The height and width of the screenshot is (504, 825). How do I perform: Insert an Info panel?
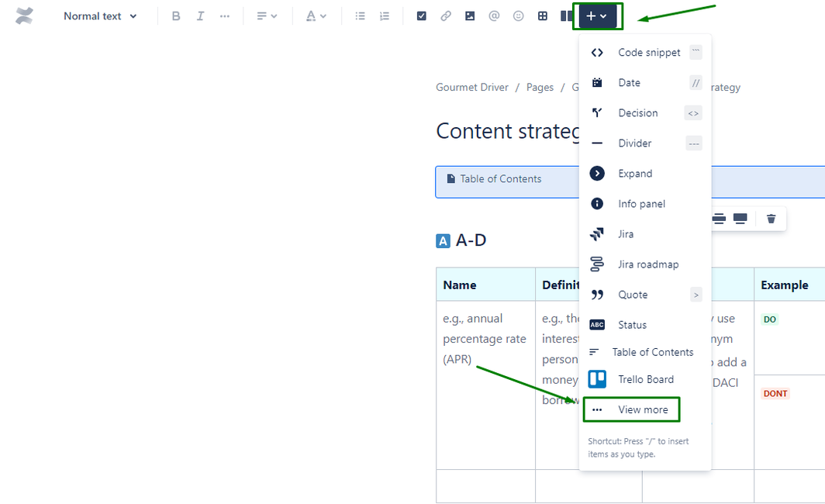pos(645,204)
